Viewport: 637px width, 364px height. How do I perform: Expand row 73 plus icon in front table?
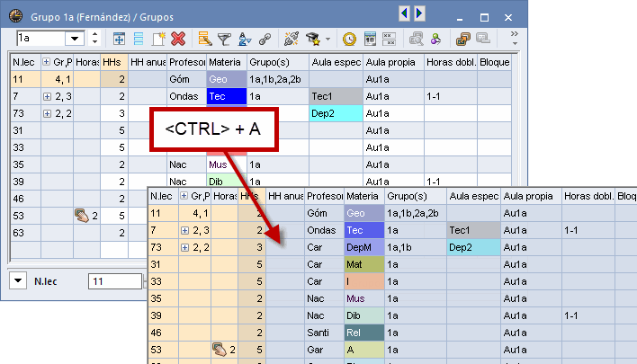[x=184, y=247]
